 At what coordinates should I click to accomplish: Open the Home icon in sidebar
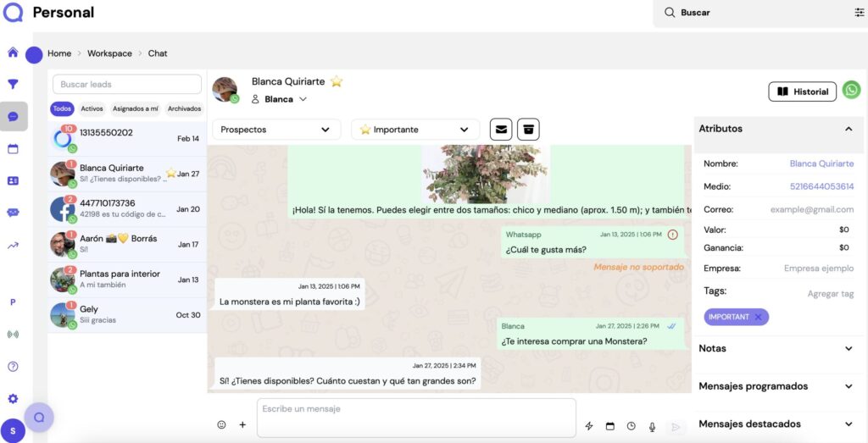click(x=13, y=53)
